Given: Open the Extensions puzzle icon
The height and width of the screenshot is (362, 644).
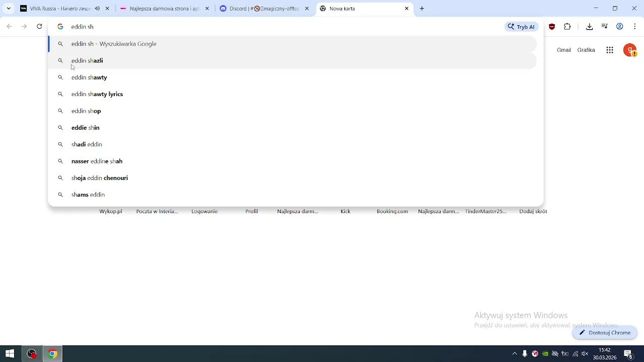Looking at the screenshot, I should tap(568, 27).
